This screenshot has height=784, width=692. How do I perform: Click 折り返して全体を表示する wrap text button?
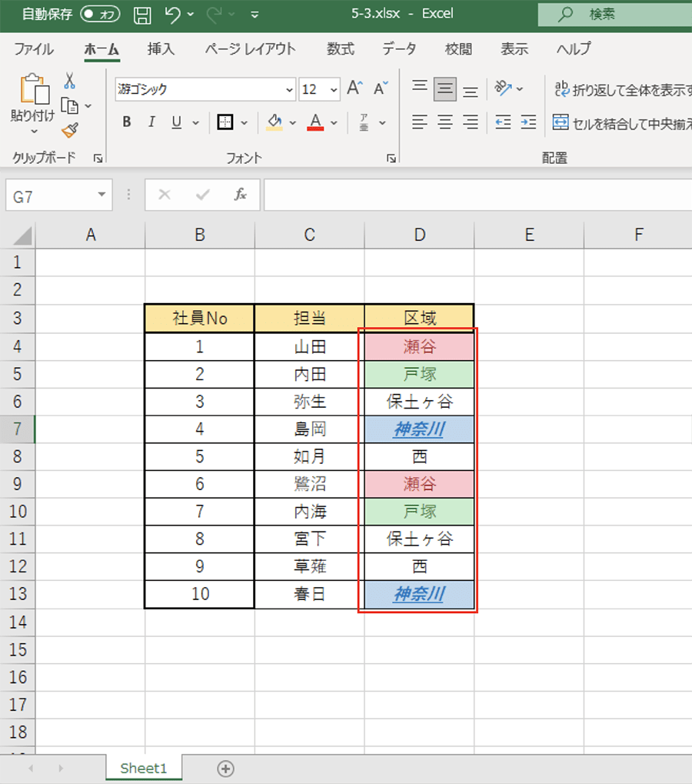(x=622, y=89)
